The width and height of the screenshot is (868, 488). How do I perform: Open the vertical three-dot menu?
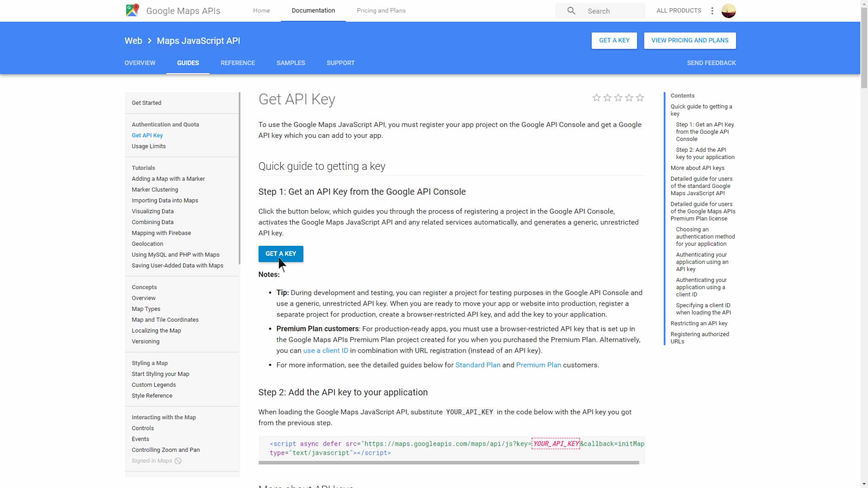[712, 11]
